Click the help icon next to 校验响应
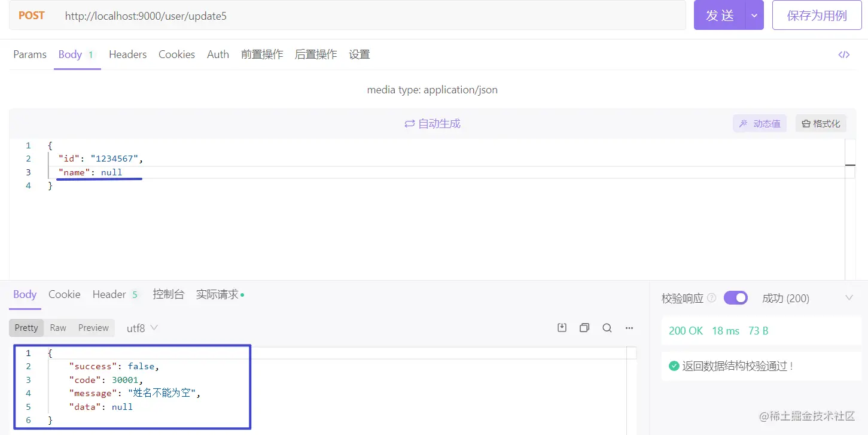Screen dimensions: 868x435 (x=712, y=298)
